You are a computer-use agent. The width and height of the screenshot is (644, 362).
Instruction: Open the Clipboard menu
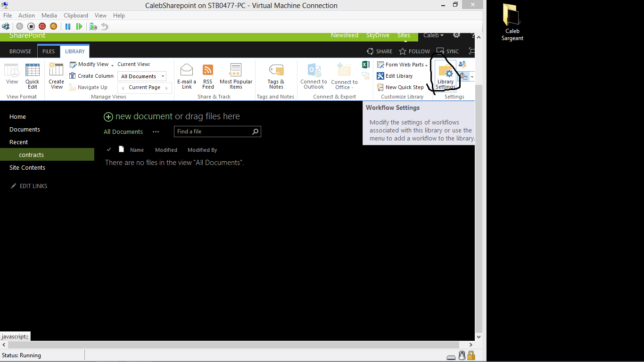(x=76, y=16)
